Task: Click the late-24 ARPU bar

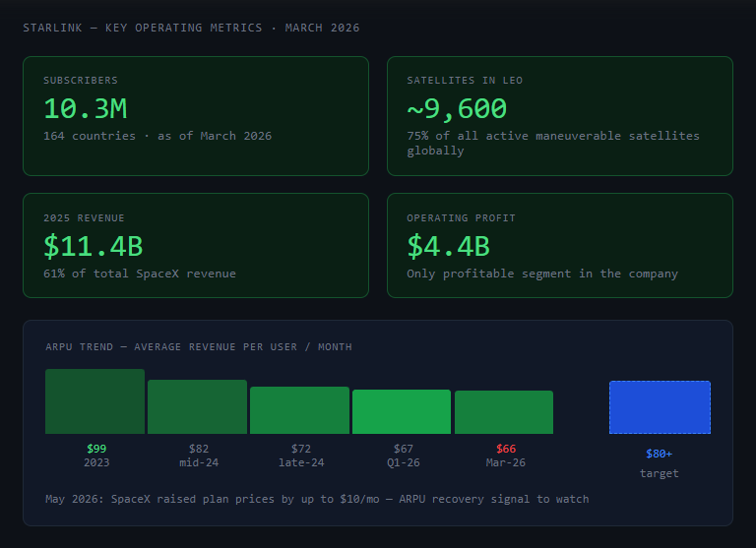Action: pos(299,410)
